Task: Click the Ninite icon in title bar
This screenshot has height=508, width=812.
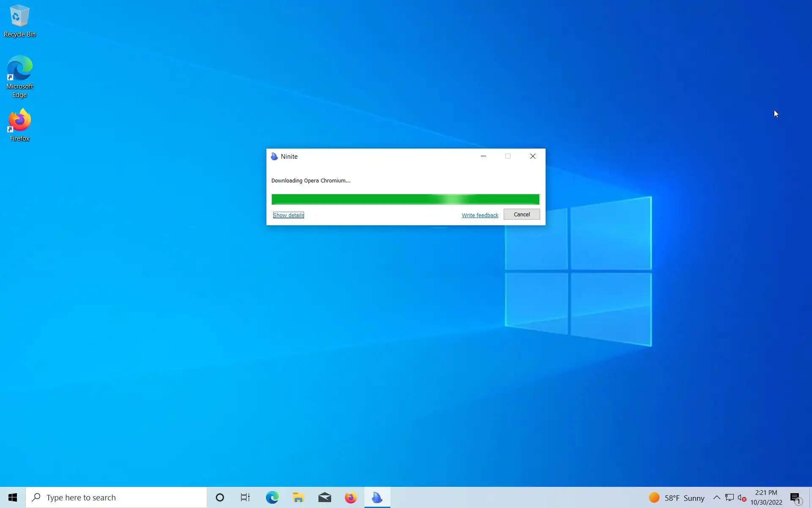Action: tap(274, 157)
